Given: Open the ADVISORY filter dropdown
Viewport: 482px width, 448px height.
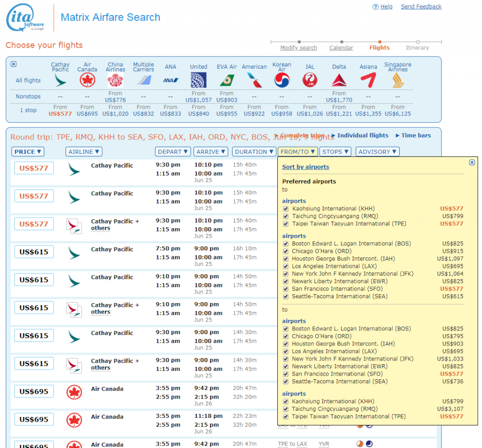Looking at the screenshot, I should [377, 152].
